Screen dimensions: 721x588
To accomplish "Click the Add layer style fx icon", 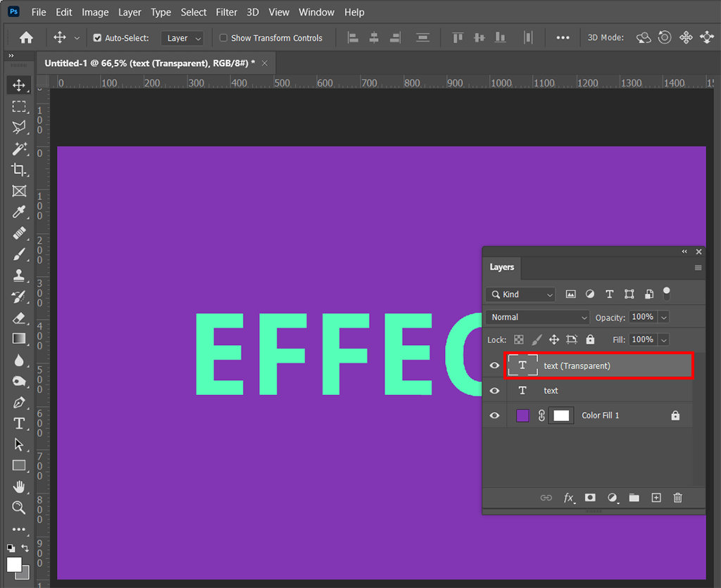I will pos(569,498).
